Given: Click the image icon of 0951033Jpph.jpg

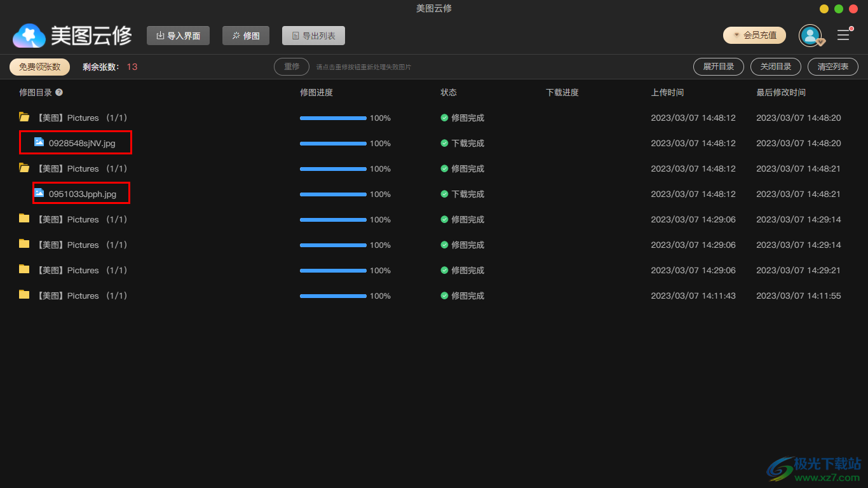Looking at the screenshot, I should [39, 193].
